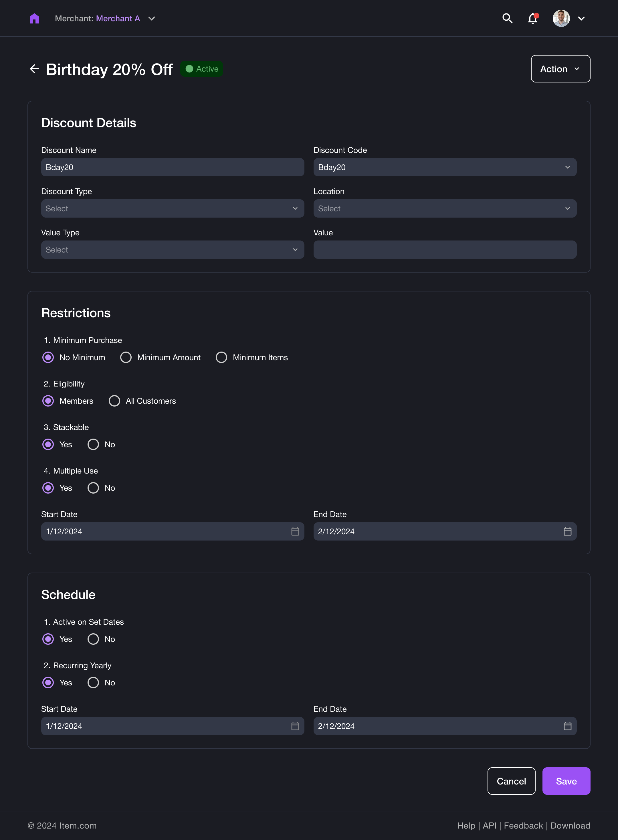
Task: Choose All Customers eligibility option
Action: 114,401
